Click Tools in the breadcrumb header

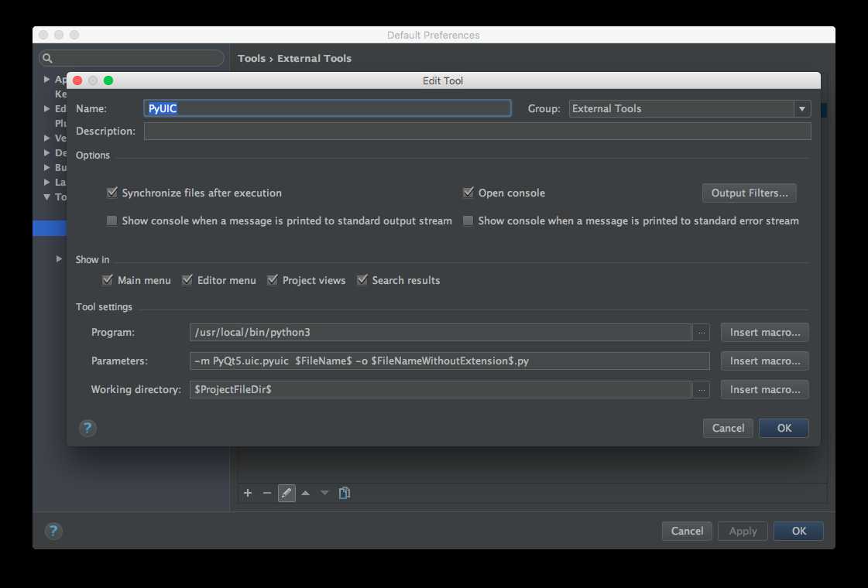(252, 58)
